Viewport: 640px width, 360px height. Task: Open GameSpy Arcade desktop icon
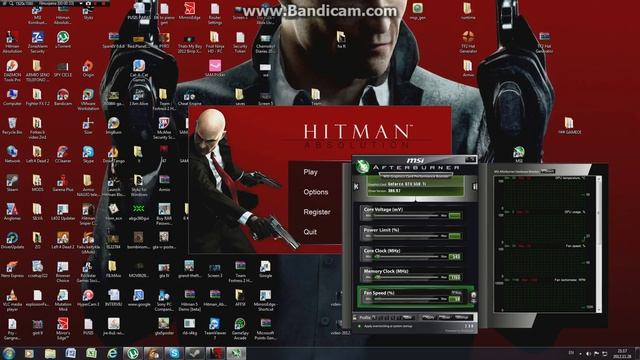(x=240, y=328)
